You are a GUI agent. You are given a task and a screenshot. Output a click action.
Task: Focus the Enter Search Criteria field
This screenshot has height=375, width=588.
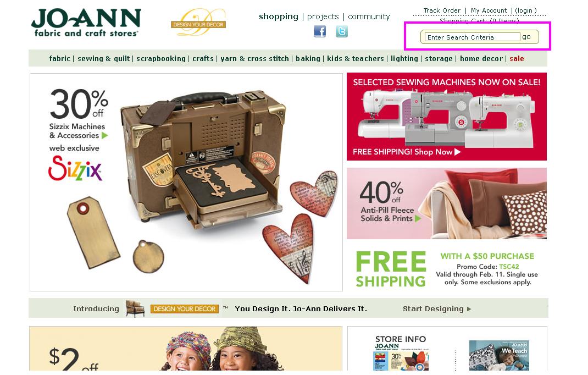(472, 37)
